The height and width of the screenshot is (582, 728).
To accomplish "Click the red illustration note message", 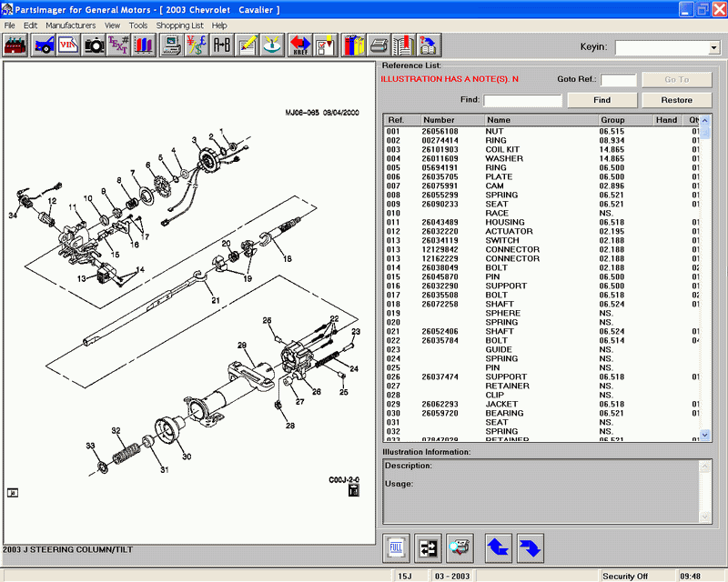I will (450, 79).
